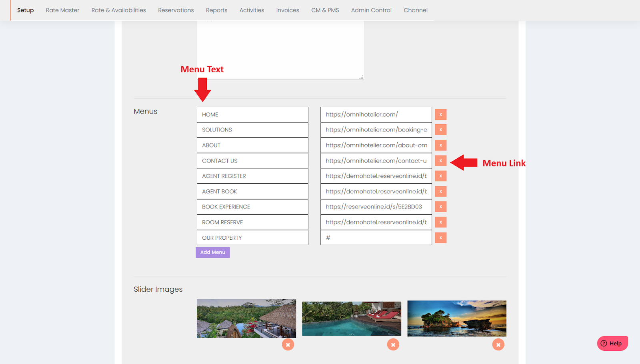This screenshot has height=364, width=640.
Task: Go to Rate & Availabilities tab
Action: point(119,10)
